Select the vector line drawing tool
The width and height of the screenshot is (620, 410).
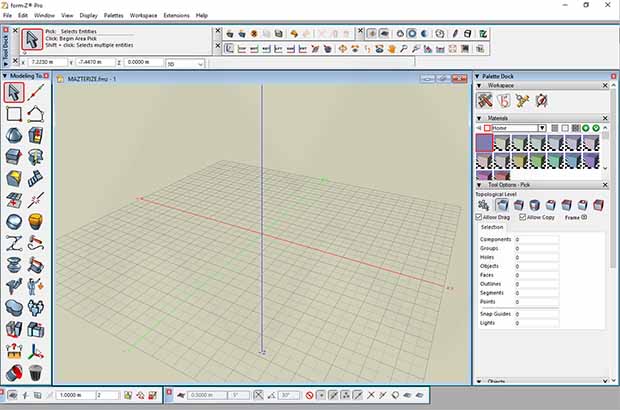[x=36, y=93]
